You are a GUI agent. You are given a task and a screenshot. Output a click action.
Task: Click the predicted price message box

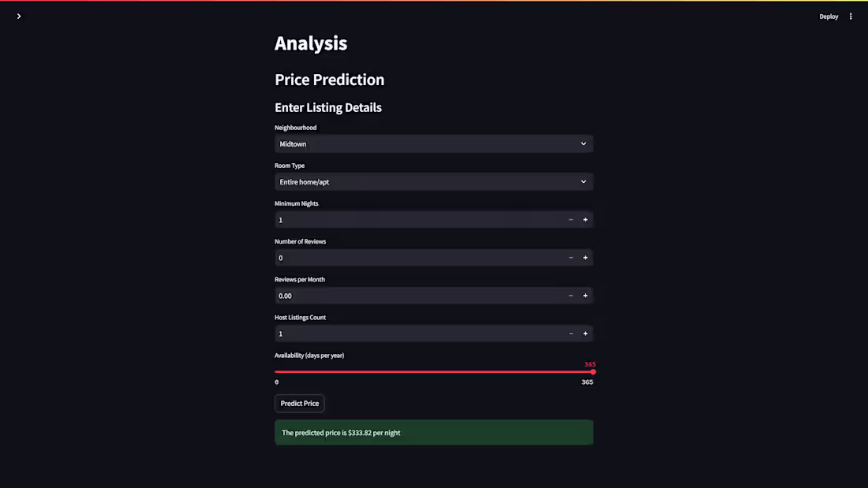tap(434, 432)
